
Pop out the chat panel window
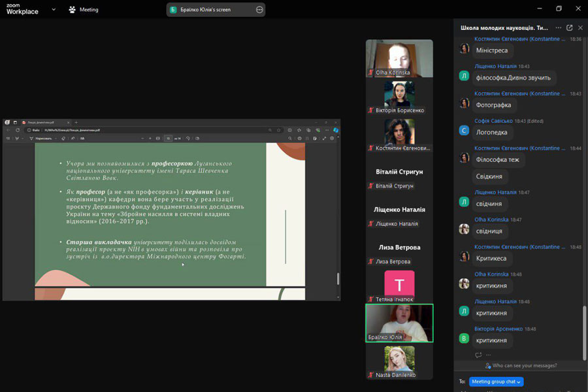tap(569, 28)
